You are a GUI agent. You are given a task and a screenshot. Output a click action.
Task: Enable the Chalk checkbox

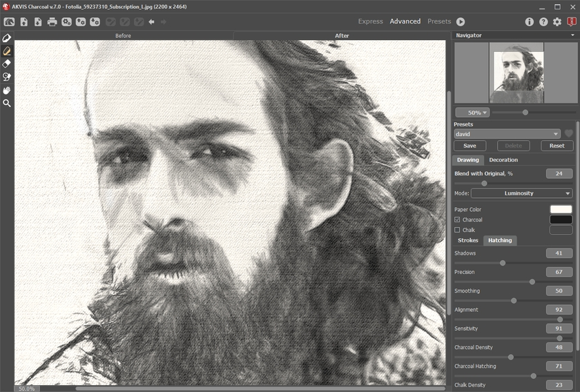[457, 230]
